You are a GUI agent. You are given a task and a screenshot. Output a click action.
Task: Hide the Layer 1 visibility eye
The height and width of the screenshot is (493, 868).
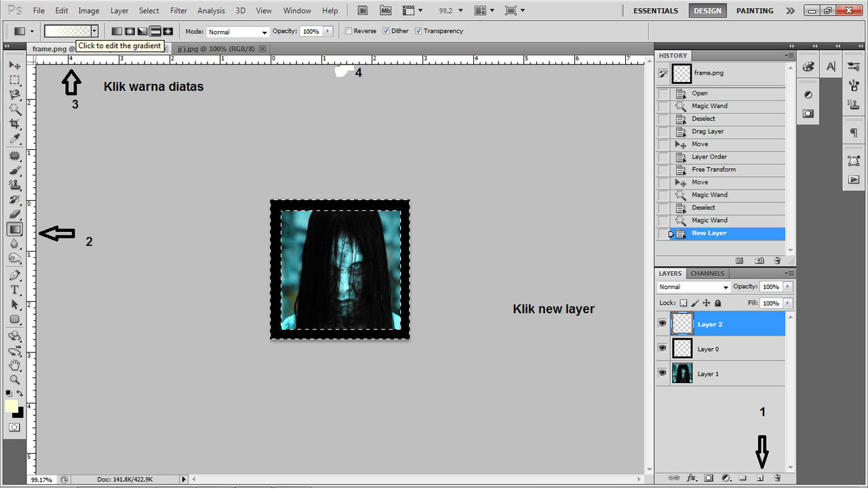tap(663, 373)
